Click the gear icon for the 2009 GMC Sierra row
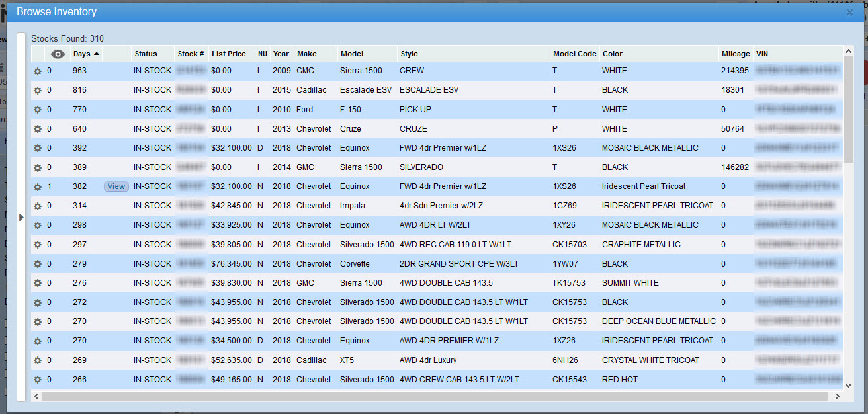The image size is (868, 414). 38,71
